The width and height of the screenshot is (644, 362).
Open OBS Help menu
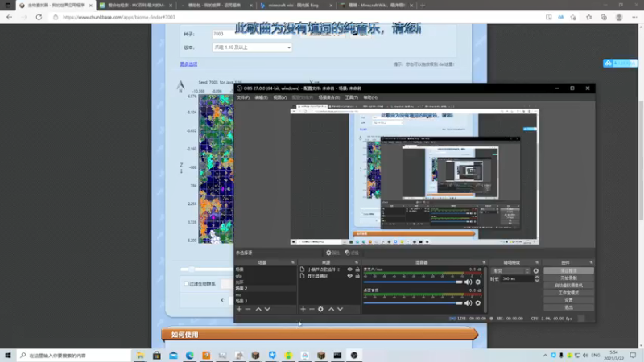tap(370, 97)
